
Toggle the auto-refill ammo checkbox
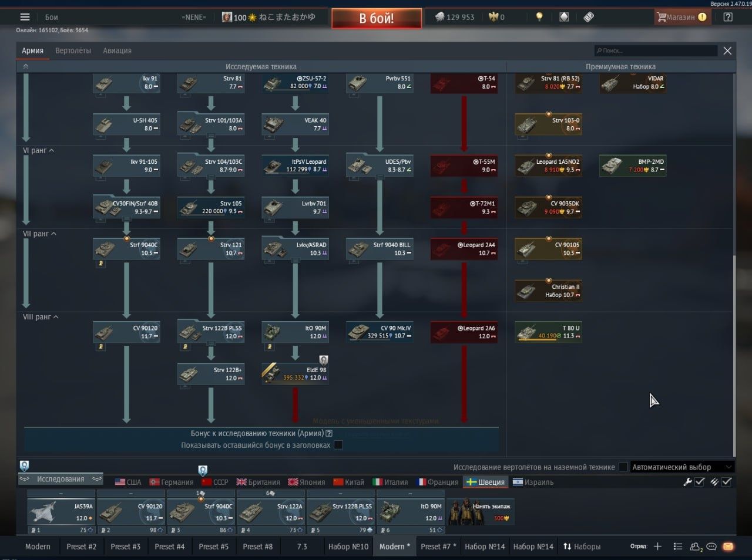click(727, 482)
